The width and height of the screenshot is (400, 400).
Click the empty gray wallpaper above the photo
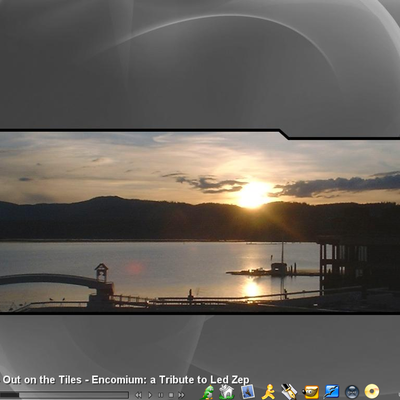pos(200,63)
